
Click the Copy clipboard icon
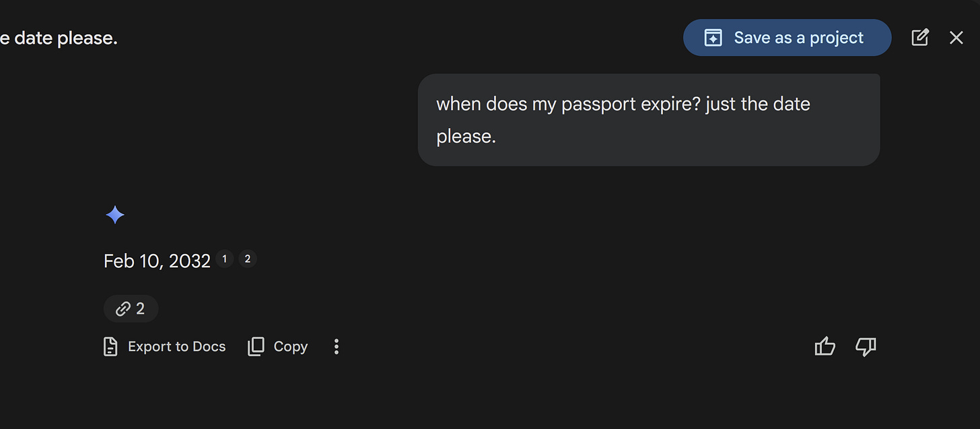pyautogui.click(x=256, y=347)
